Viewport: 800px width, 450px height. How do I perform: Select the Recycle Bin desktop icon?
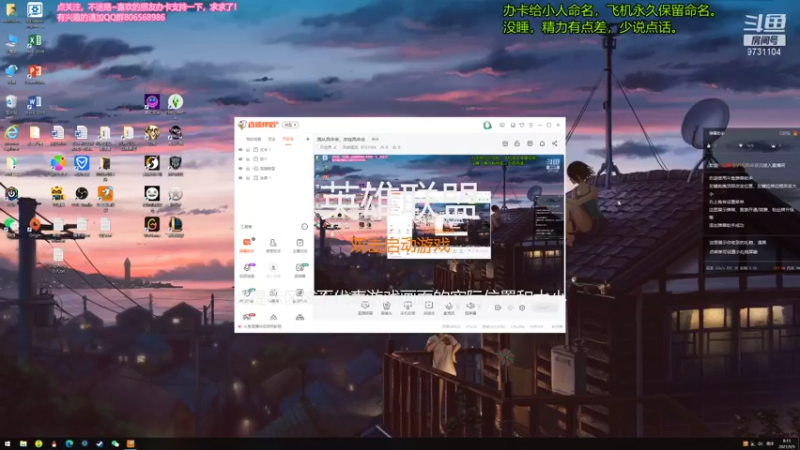click(11, 105)
